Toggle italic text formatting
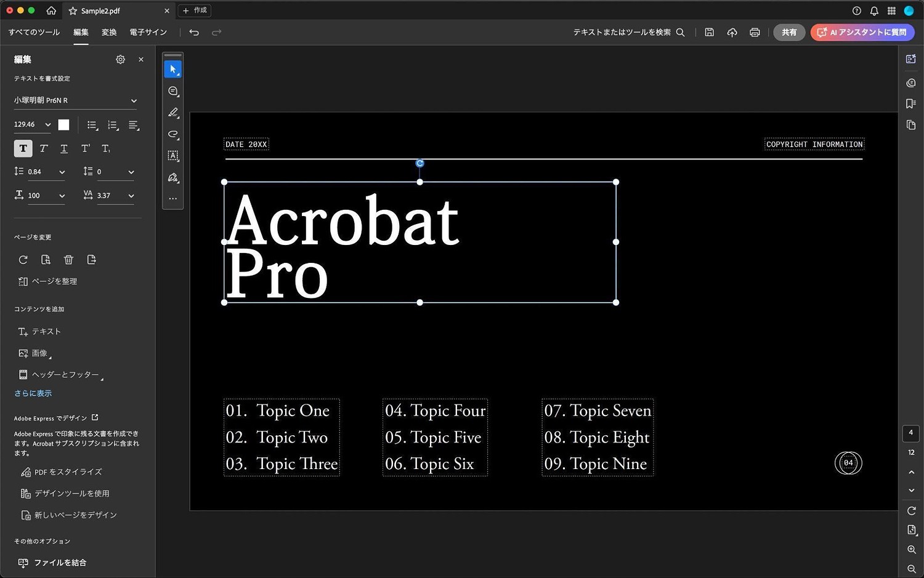The width and height of the screenshot is (924, 578). tap(44, 148)
